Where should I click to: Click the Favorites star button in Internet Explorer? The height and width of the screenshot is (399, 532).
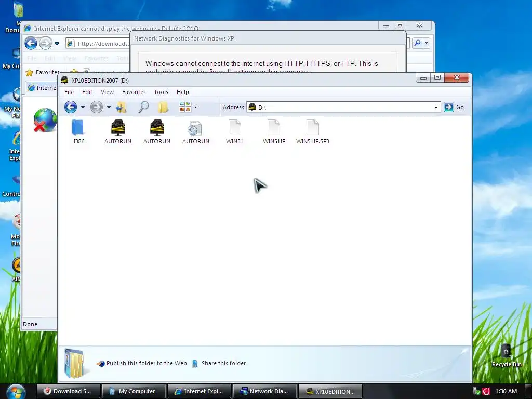coord(43,72)
